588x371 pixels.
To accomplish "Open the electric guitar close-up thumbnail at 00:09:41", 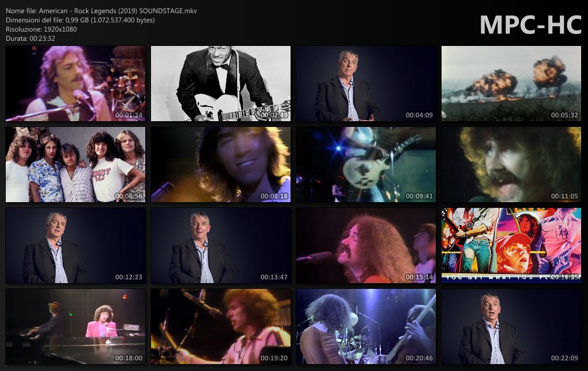I will tap(366, 165).
